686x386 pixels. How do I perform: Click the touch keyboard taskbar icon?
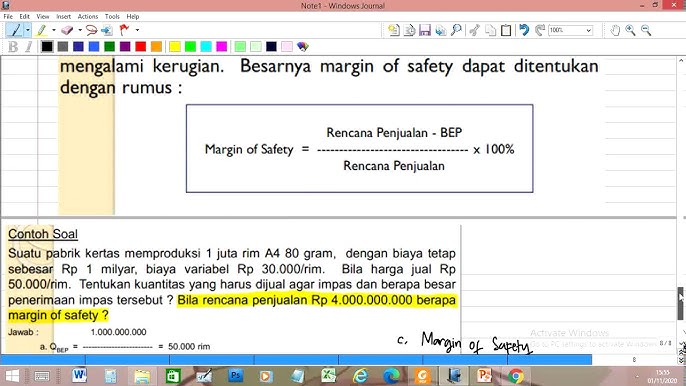[x=42, y=376]
